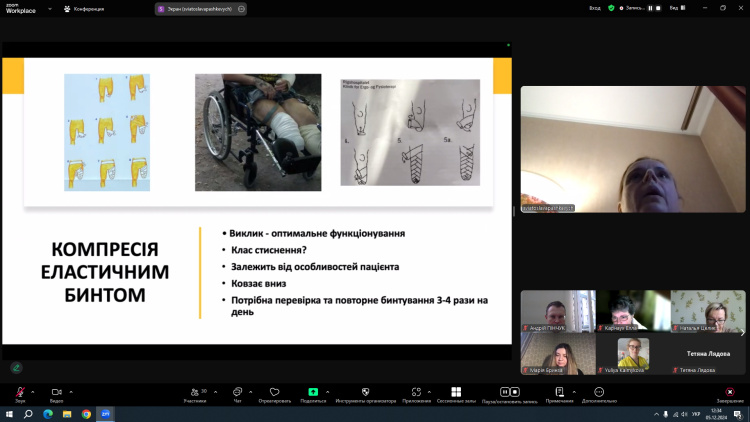Open the Вид view layout menu

click(677, 8)
